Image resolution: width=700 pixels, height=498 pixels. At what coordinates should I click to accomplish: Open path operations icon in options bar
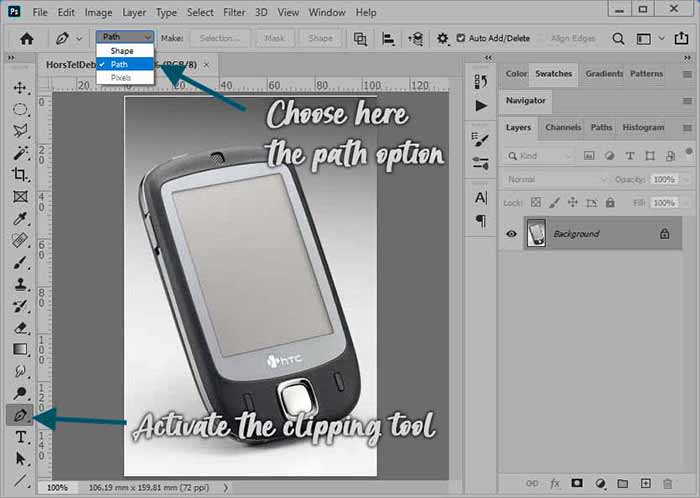pyautogui.click(x=360, y=39)
